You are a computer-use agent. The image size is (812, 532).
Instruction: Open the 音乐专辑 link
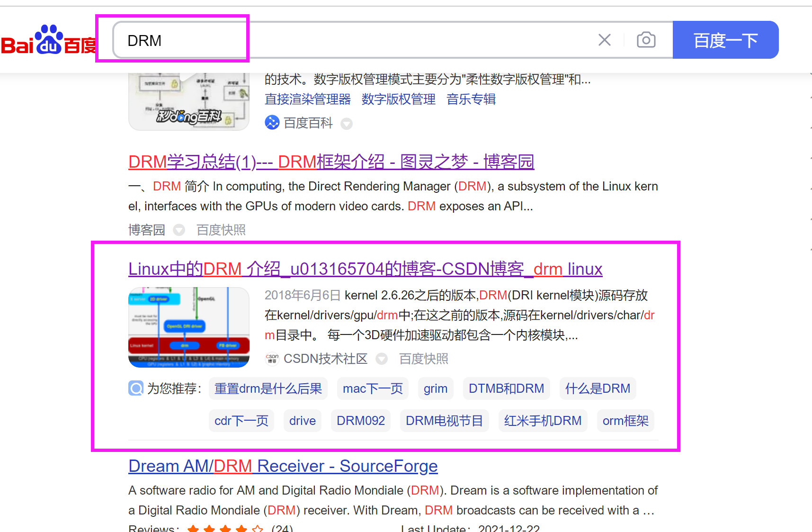pyautogui.click(x=471, y=99)
